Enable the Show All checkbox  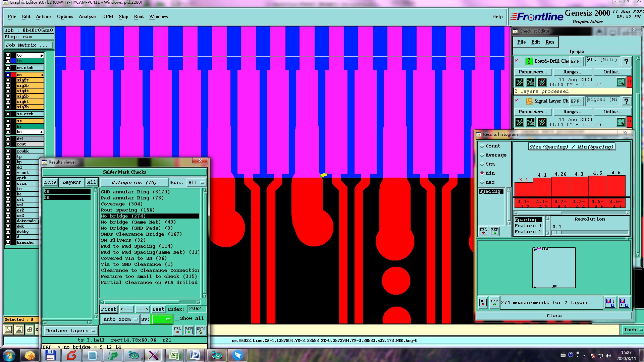[177, 318]
